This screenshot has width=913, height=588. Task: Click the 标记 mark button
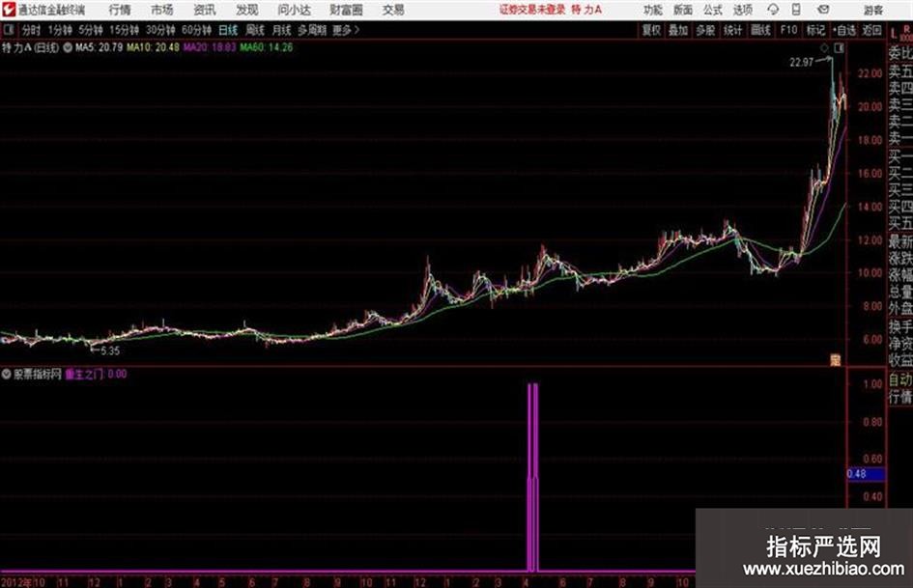point(815,30)
